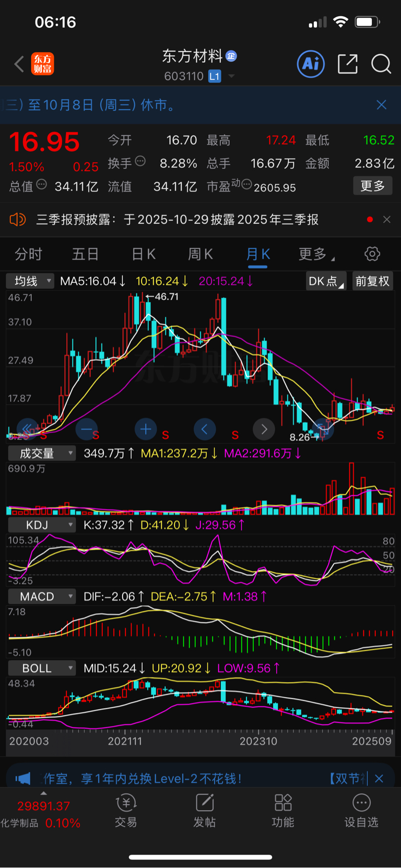The width and height of the screenshot is (401, 868).
Task: Tap the speaker announcement icon
Action: (x=18, y=220)
